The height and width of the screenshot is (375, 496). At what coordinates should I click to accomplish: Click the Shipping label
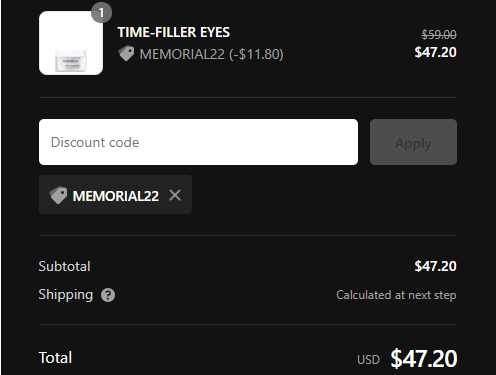click(66, 295)
